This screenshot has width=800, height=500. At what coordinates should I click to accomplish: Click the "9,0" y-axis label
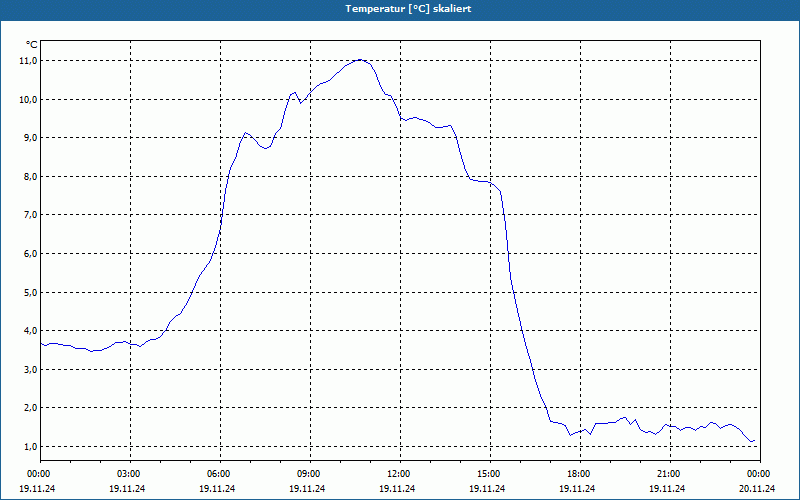click(30, 138)
